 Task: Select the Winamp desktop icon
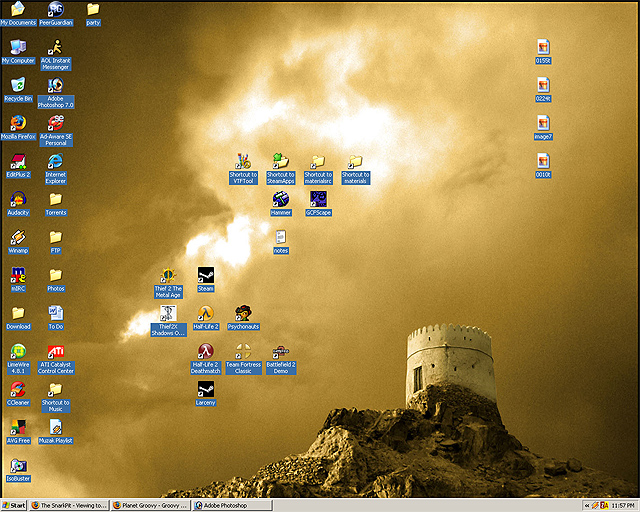click(18, 237)
